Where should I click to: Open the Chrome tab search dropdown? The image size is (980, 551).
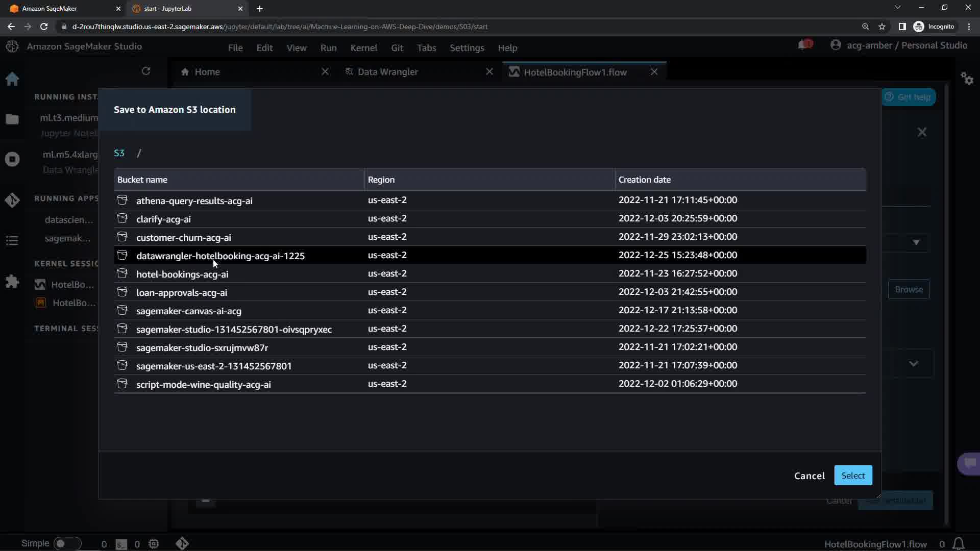[x=897, y=8]
